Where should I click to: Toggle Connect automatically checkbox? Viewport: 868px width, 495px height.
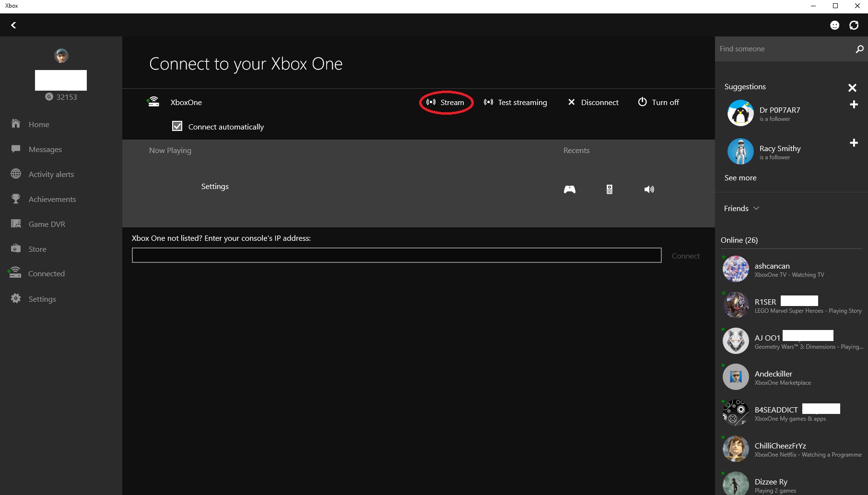177,126
